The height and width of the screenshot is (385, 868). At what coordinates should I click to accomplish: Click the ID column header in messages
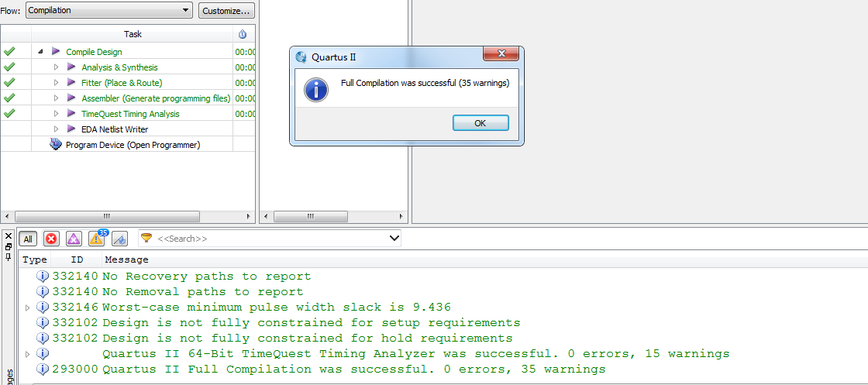pos(77,260)
